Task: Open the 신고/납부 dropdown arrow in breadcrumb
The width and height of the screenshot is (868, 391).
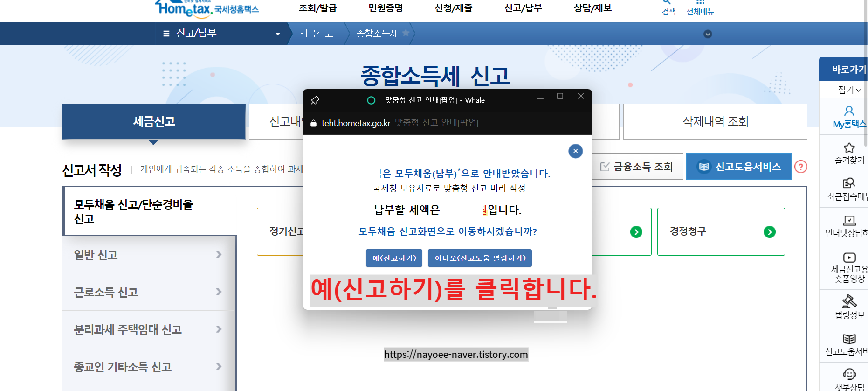Action: (278, 34)
